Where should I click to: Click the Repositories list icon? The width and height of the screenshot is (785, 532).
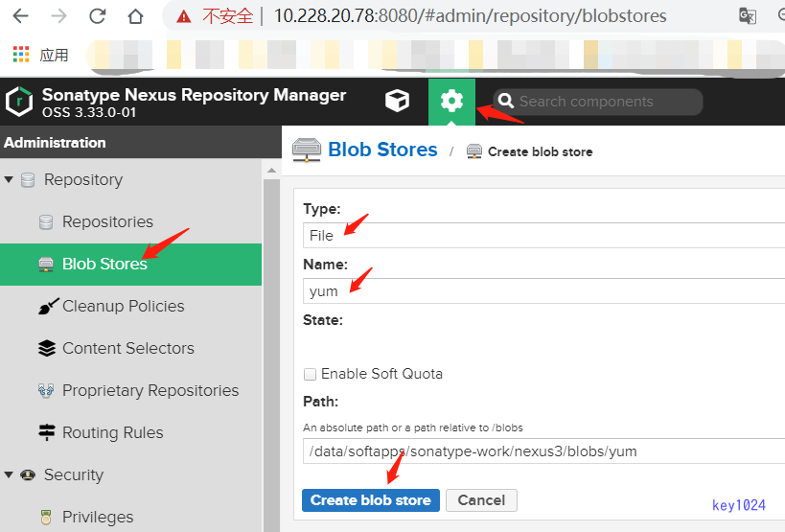click(x=46, y=221)
